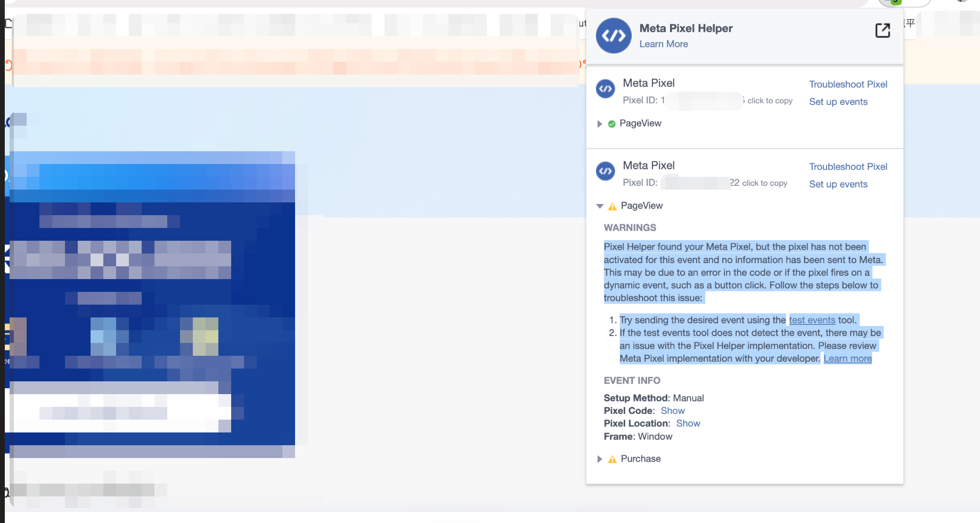Click the Meta Pixel Helper logo icon
This screenshot has height=523, width=980.
pos(614,36)
